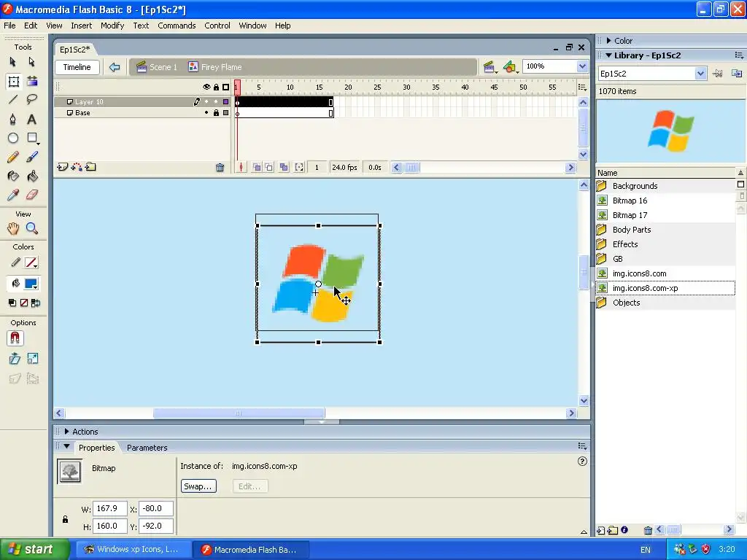Click the Windows Start button
Viewport: 747px width, 560px height.
(x=34, y=549)
